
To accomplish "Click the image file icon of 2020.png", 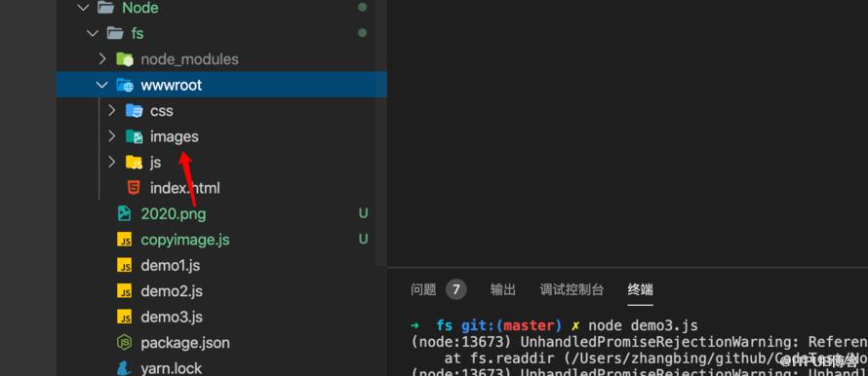I will coord(125,213).
